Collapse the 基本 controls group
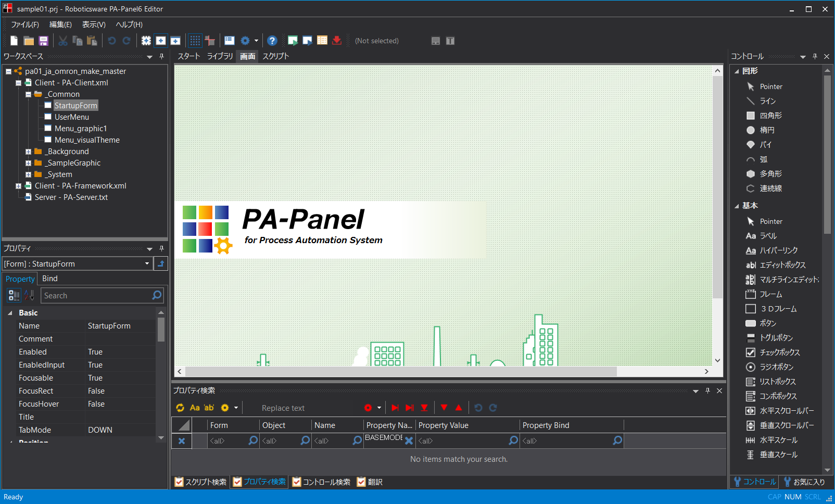Screen dimensions: 835x504 [x=737, y=206]
